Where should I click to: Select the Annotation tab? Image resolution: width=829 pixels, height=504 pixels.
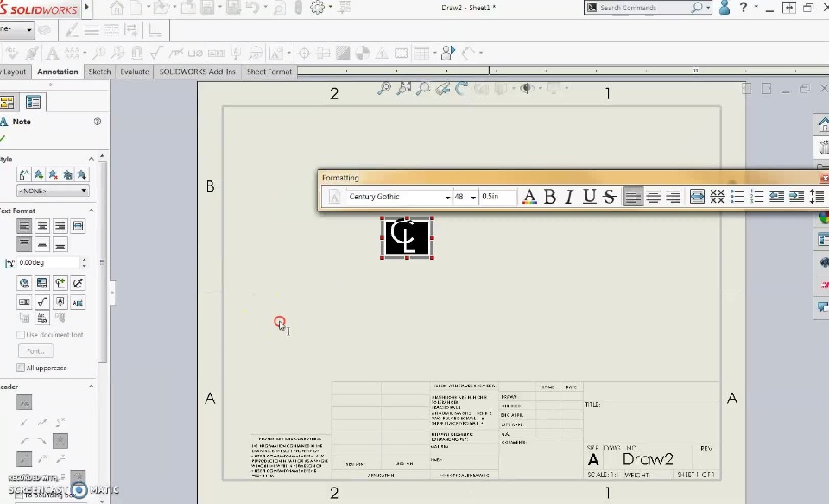point(58,72)
